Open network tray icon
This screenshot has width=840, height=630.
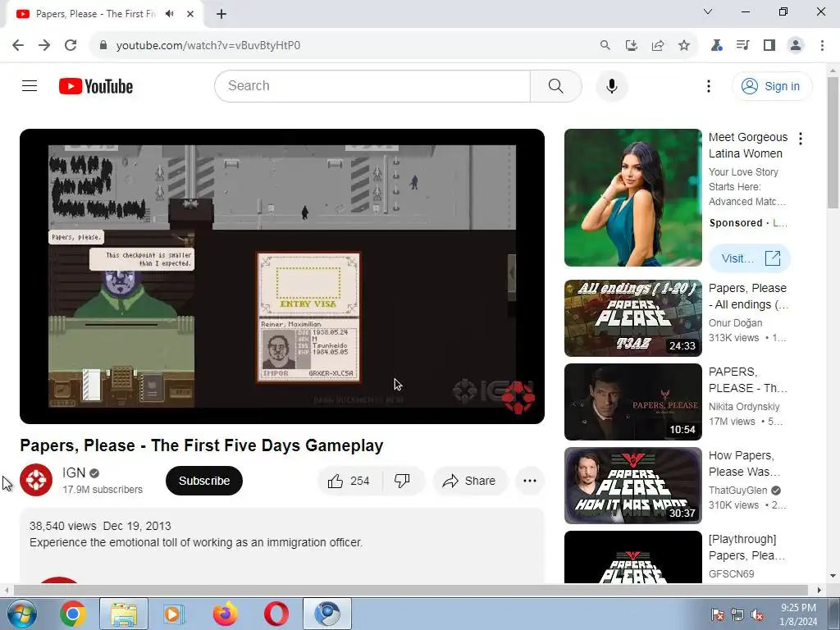point(737,614)
